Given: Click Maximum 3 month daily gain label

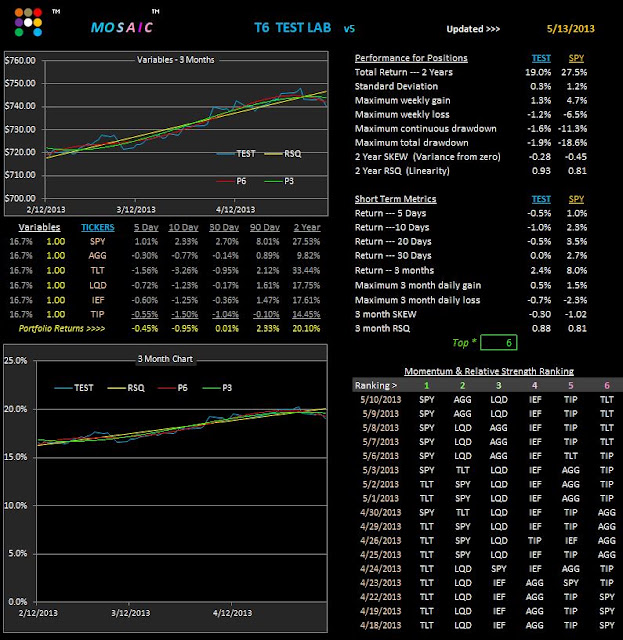Looking at the screenshot, I should [418, 285].
